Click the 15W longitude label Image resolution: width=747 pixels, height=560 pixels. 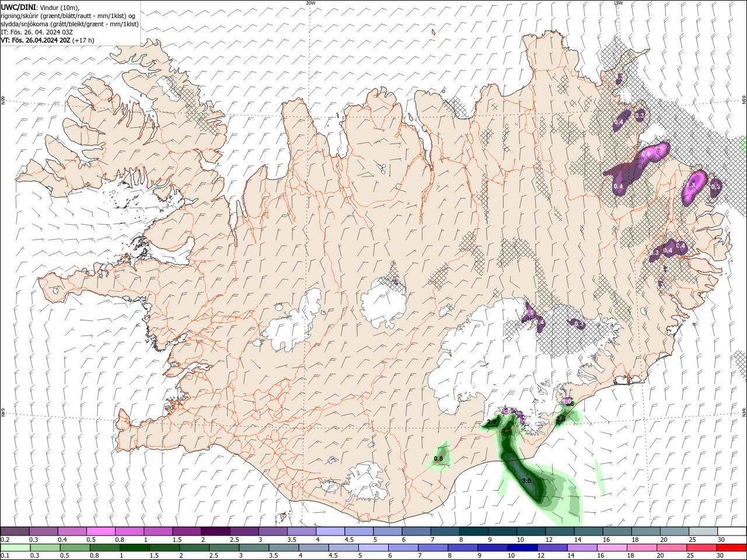pyautogui.click(x=618, y=3)
